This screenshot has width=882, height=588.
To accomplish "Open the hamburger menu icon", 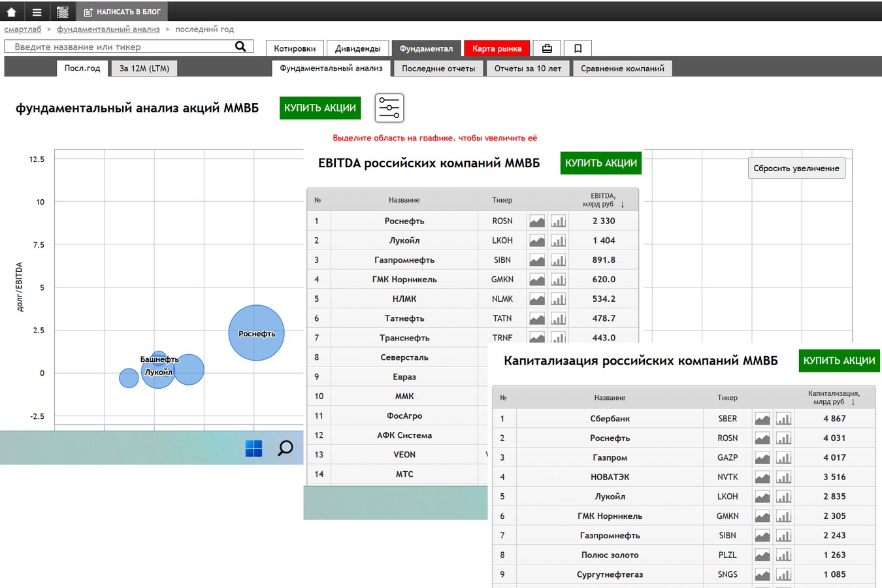I will pos(37,12).
